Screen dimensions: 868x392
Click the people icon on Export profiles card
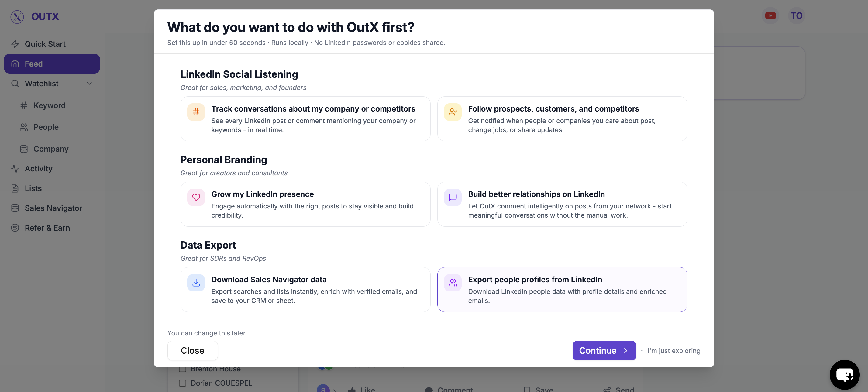[x=453, y=283]
